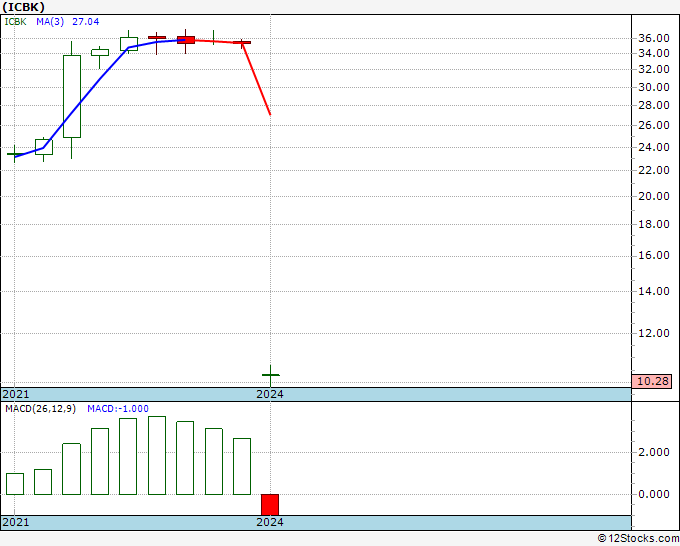
Task: Click the 27.04 moving average value
Action: [85, 22]
